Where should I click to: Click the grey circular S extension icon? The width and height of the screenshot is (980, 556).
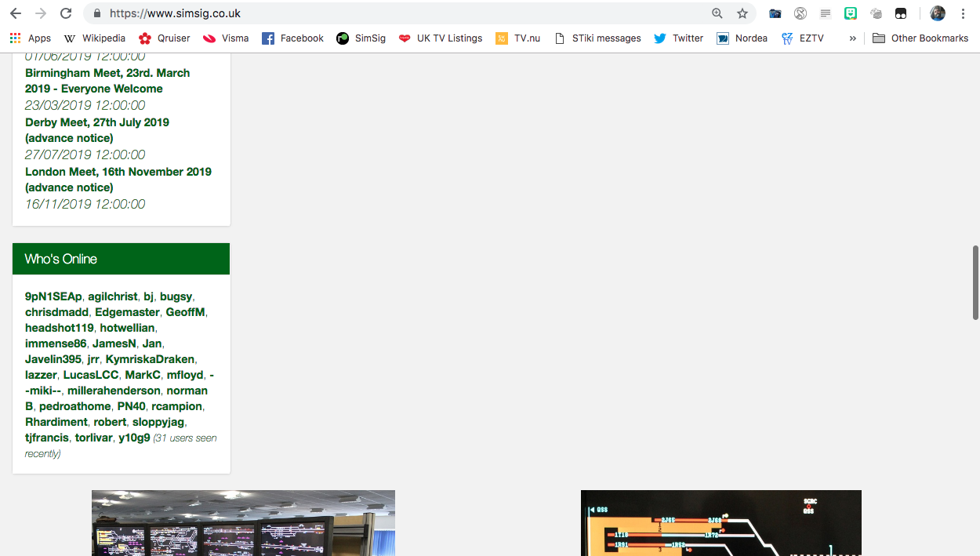click(800, 13)
